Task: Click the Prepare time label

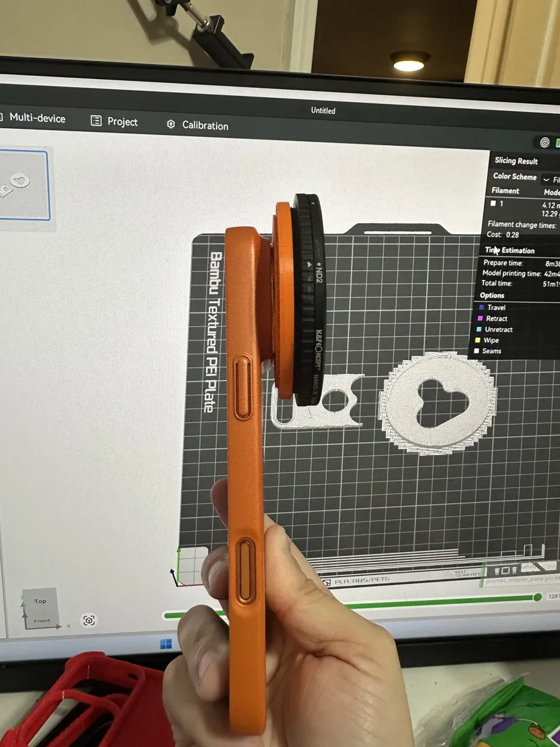Action: click(503, 263)
